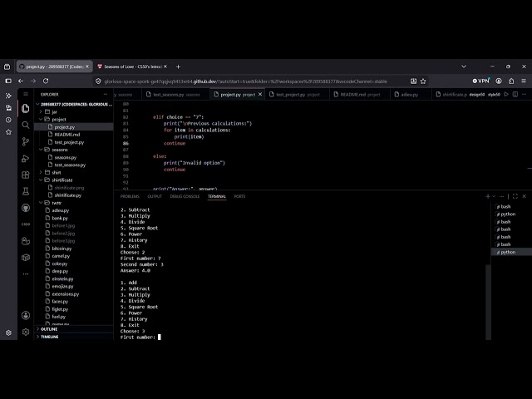Open Run and Debug view
The width and height of the screenshot is (532, 399).
pos(26,158)
